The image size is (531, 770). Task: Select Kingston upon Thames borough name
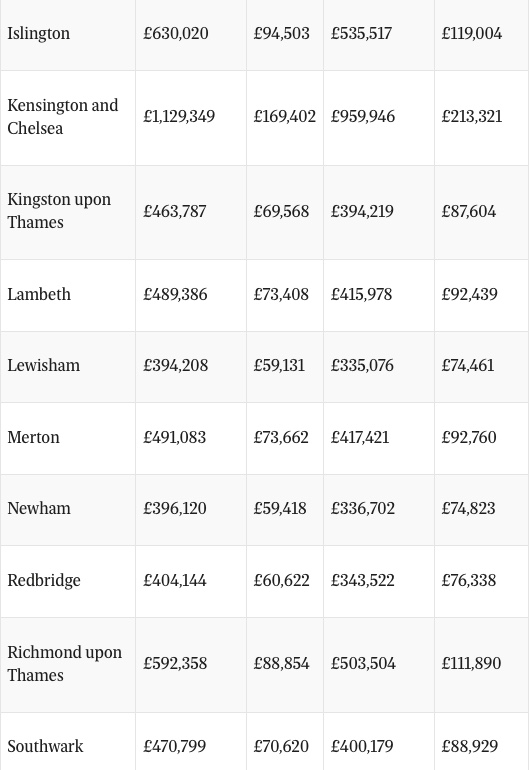pyautogui.click(x=59, y=211)
